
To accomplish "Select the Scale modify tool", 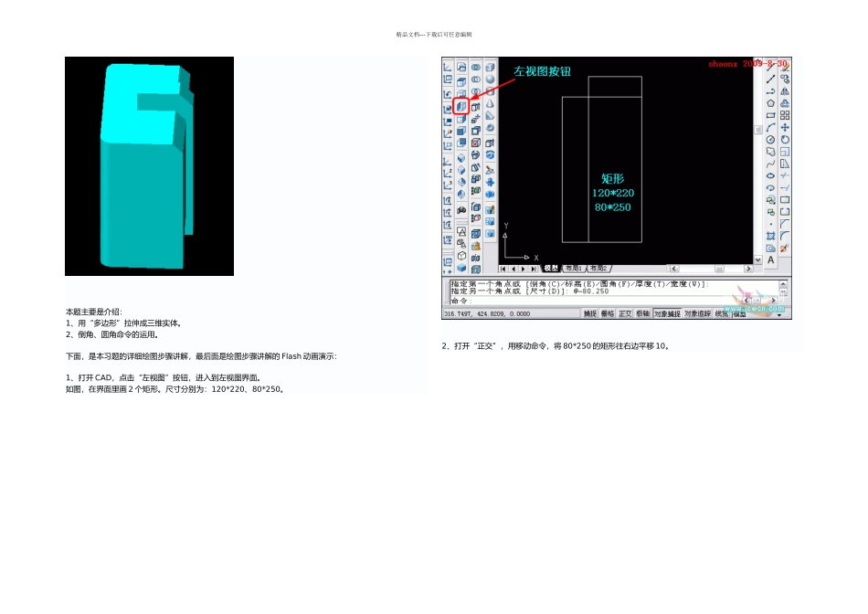I will [785, 152].
